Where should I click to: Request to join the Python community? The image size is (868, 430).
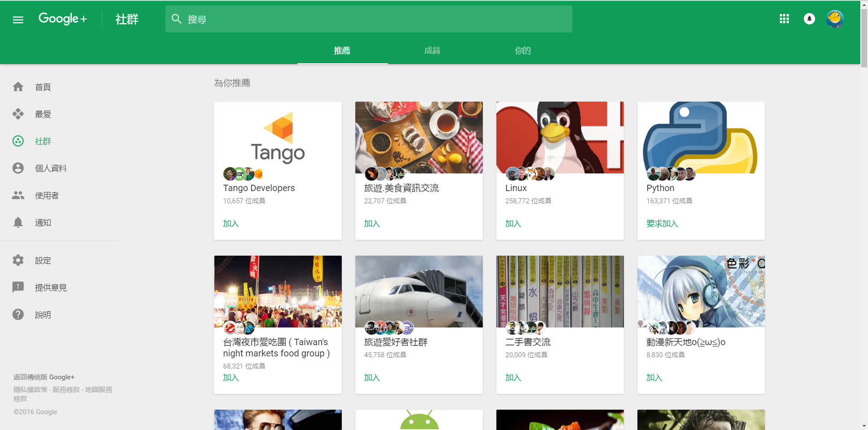pos(662,224)
